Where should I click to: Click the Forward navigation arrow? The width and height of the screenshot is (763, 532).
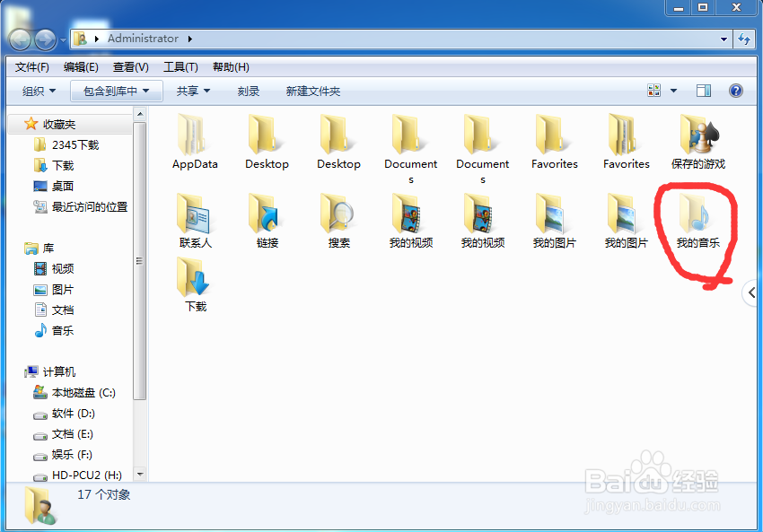coord(45,39)
